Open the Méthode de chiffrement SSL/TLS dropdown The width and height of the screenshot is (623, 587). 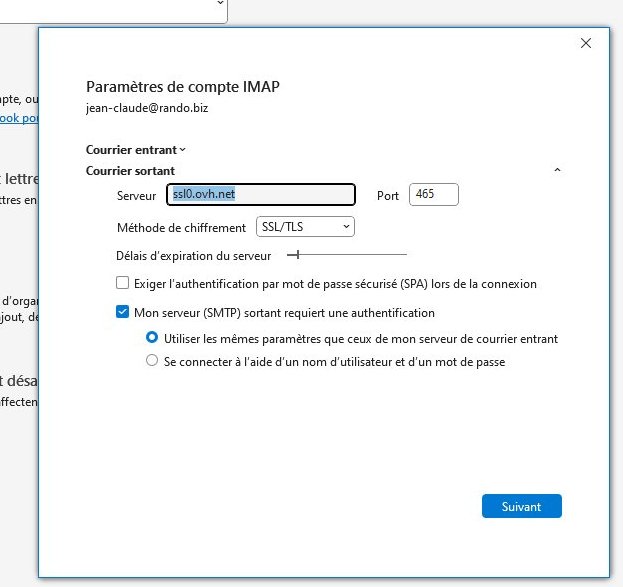coord(305,227)
